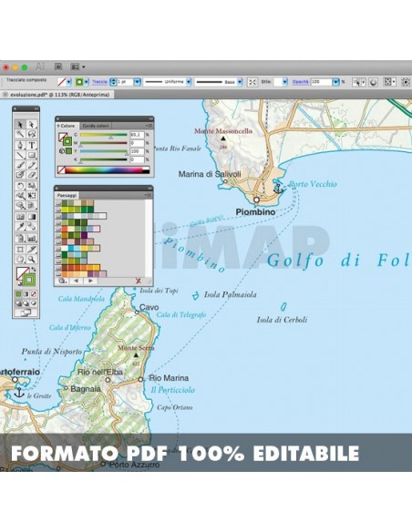Image resolution: width=412 pixels, height=532 pixels.
Task: Select the Slice tool
Action: [x=32, y=249]
